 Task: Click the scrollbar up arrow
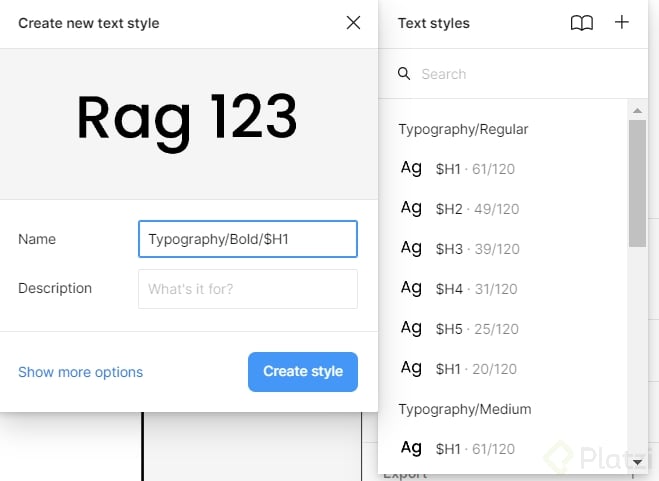[637, 109]
